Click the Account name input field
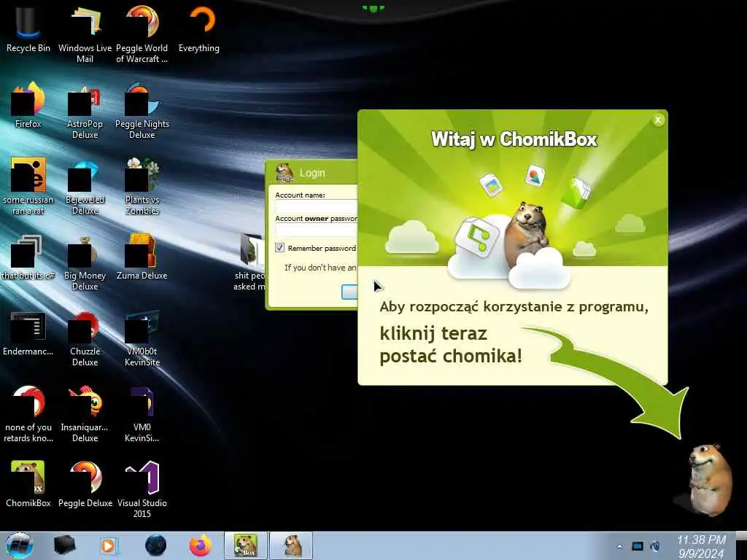The image size is (747, 560). pos(317,206)
